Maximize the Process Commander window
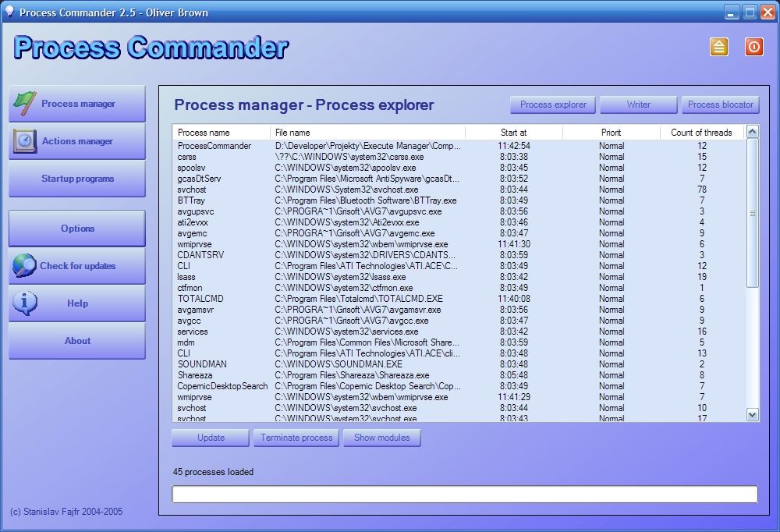This screenshot has width=780, height=532. (x=750, y=12)
